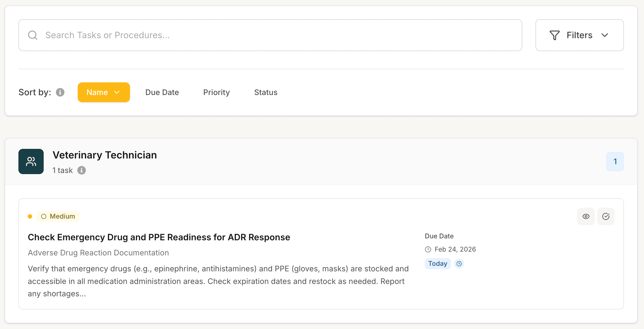This screenshot has width=644, height=329.
Task: Click the clock icon next to Today badge
Action: coord(459,264)
